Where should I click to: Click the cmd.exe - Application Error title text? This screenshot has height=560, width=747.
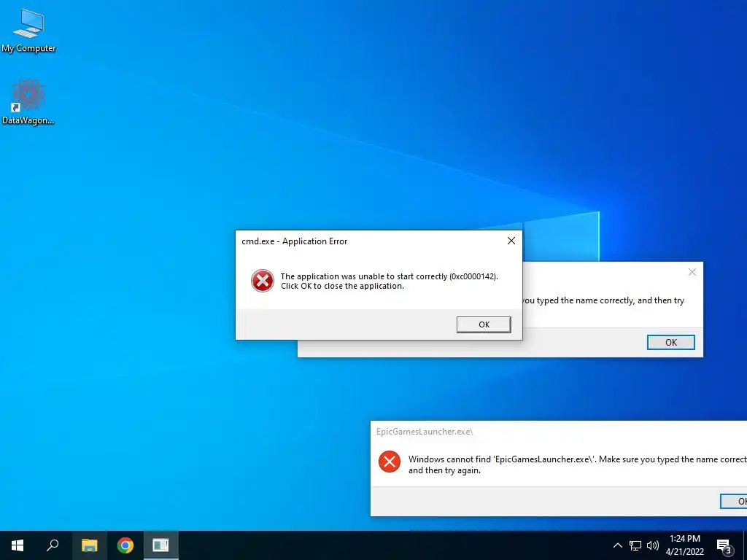[295, 241]
